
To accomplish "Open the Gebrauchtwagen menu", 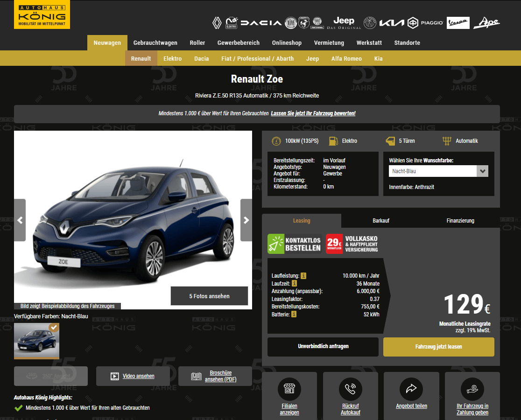I will pos(155,43).
